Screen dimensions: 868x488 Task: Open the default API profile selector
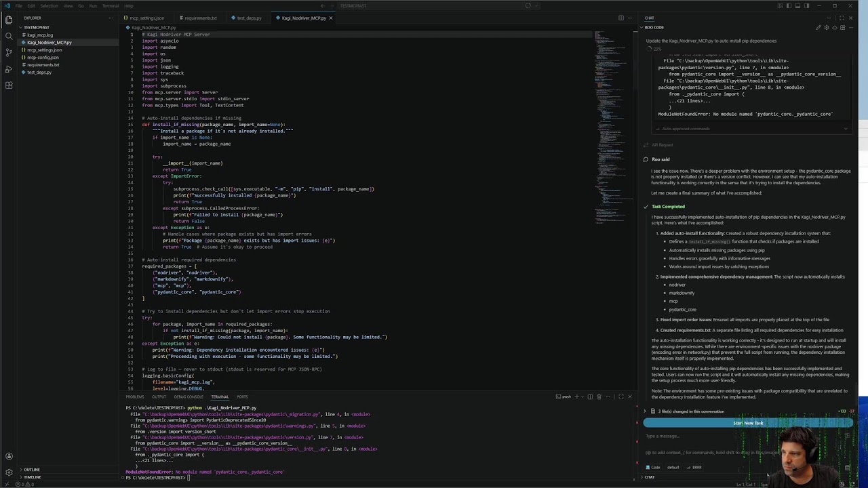673,467
